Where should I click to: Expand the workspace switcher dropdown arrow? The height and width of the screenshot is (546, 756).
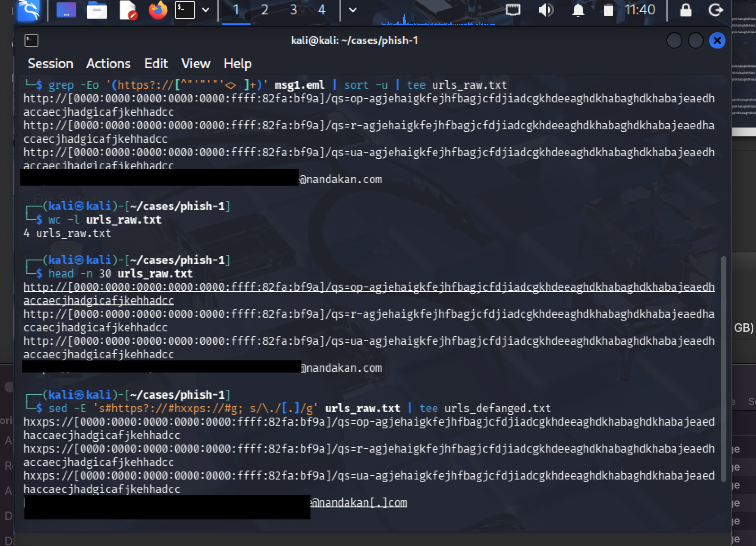click(x=353, y=10)
